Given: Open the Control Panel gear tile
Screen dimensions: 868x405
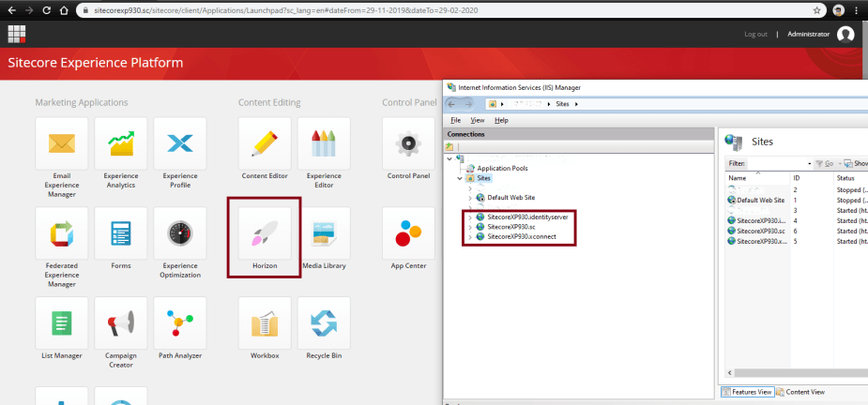Looking at the screenshot, I should coord(408,143).
